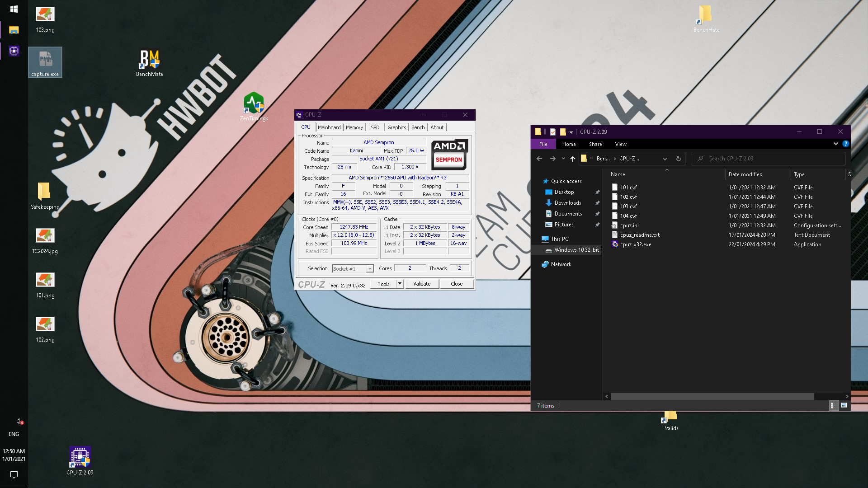Open the Graphics tab in CPU-Z

(397, 127)
